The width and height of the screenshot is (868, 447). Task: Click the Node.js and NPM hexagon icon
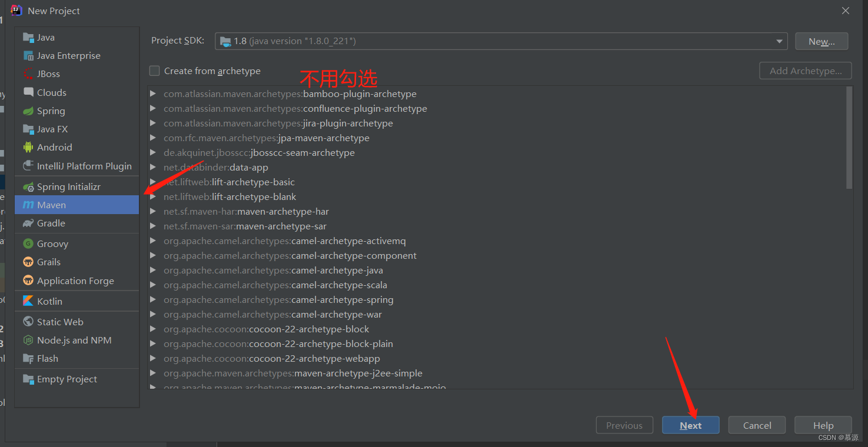tap(28, 341)
